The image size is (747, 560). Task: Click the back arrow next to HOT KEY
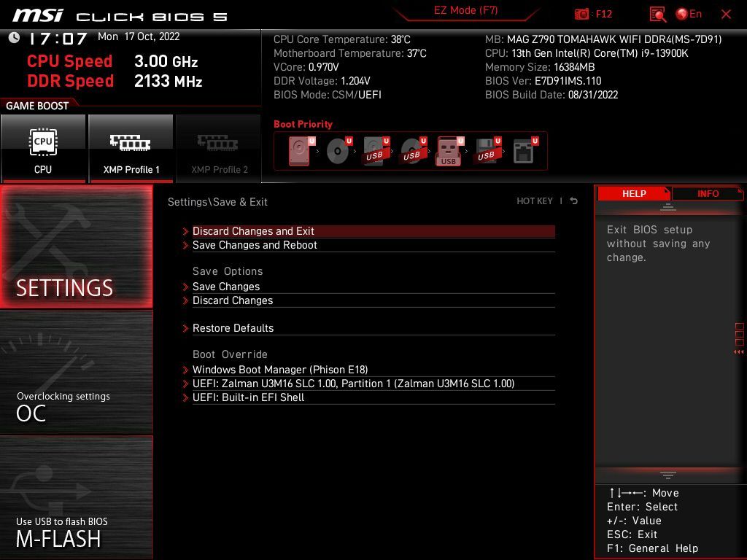pos(574,201)
